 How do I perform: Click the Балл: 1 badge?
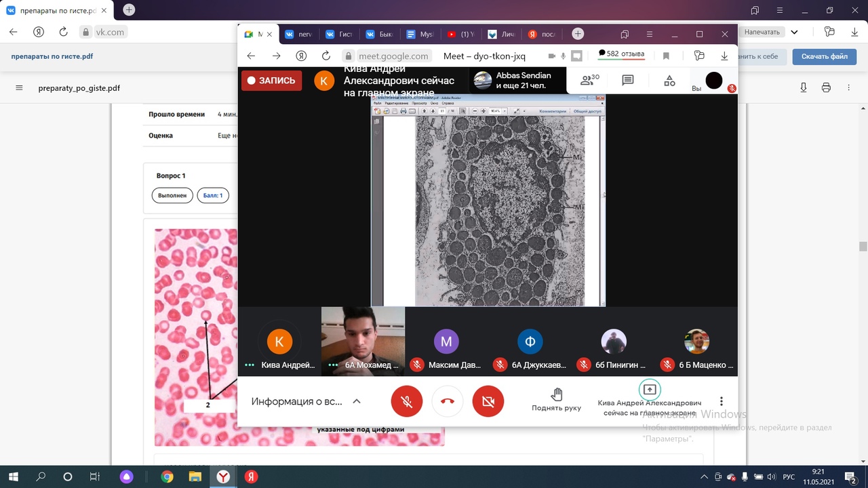(x=213, y=195)
